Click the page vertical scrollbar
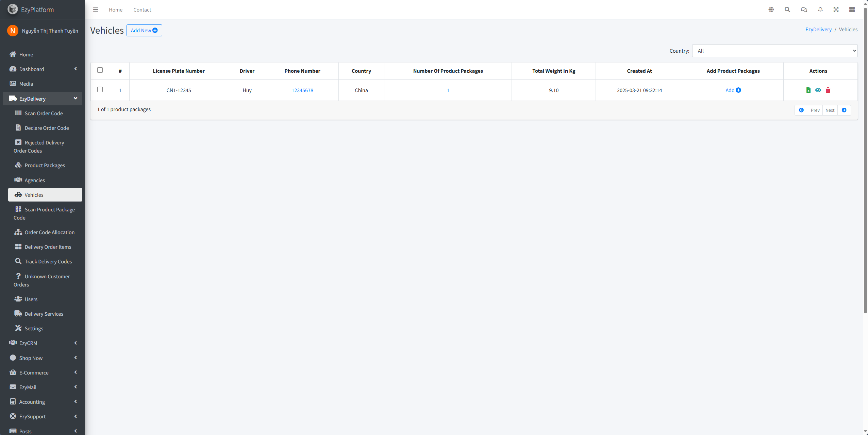Screen dimensions: 868x435 point(865,160)
